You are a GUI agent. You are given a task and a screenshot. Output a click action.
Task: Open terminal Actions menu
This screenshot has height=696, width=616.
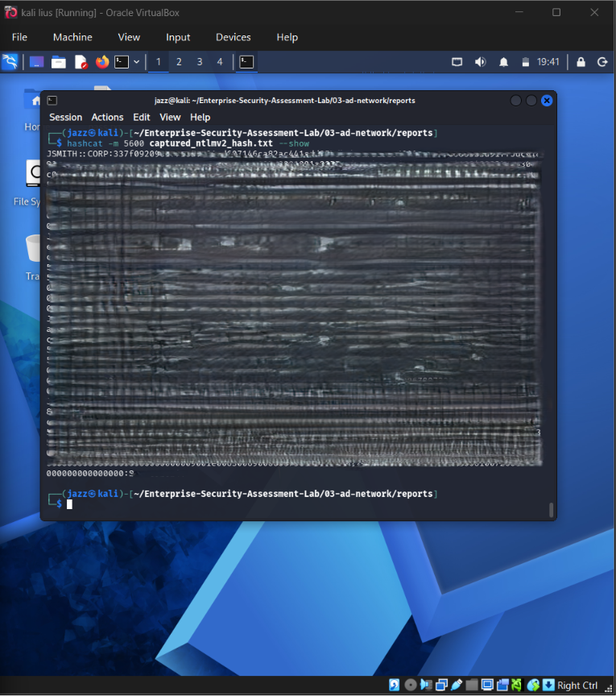click(x=107, y=117)
